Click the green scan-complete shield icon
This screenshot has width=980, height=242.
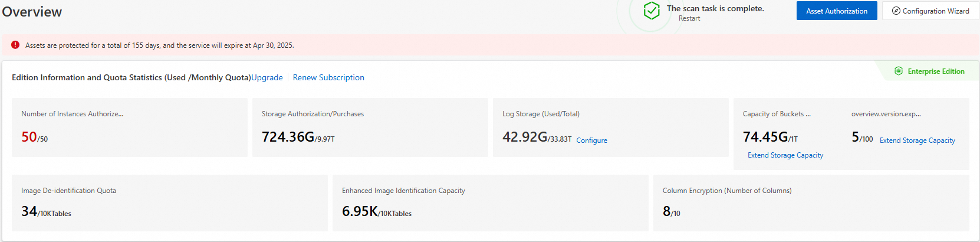tap(652, 11)
